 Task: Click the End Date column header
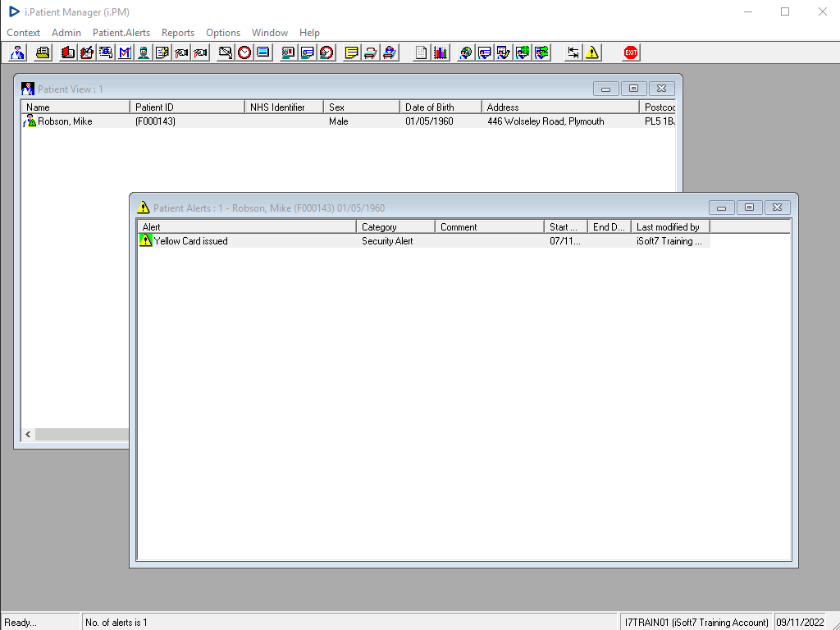point(609,227)
